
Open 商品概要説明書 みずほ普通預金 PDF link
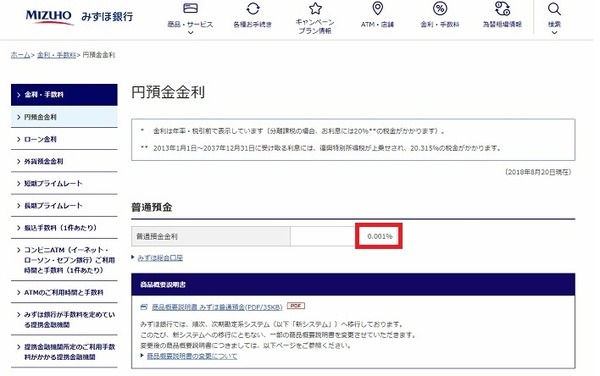click(217, 307)
